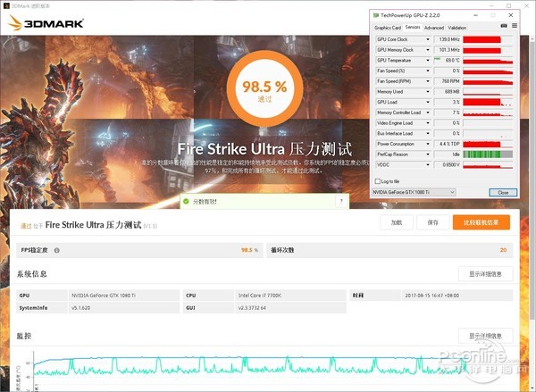Screen dimensions: 536x392
Task: Click the green check icon beside 分数有效
Action: tap(186, 201)
